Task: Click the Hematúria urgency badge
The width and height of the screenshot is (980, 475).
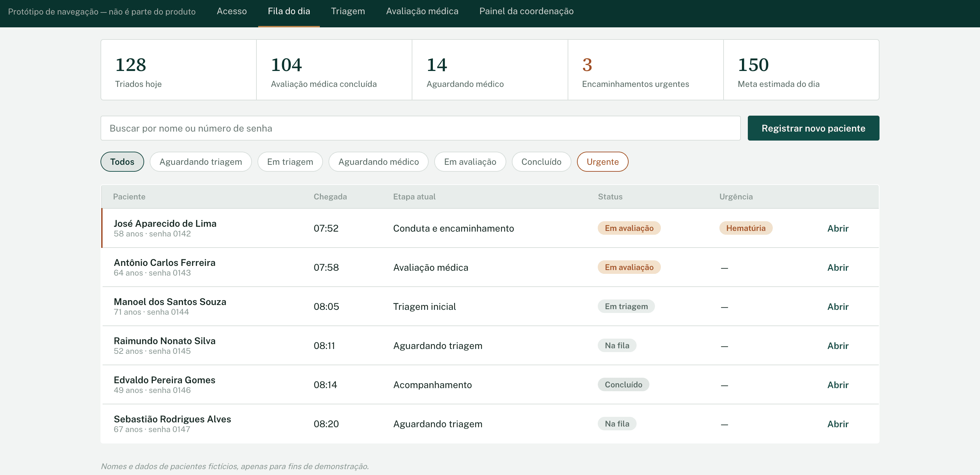Action: coord(745,228)
